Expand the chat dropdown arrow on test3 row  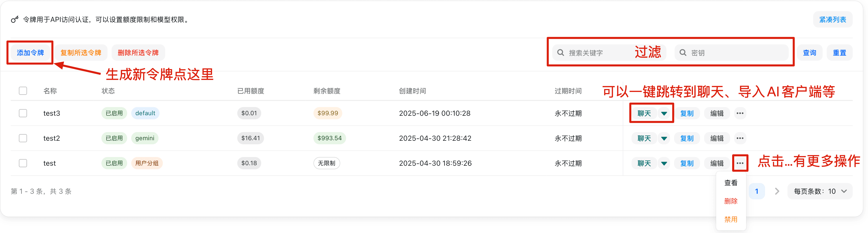point(664,113)
